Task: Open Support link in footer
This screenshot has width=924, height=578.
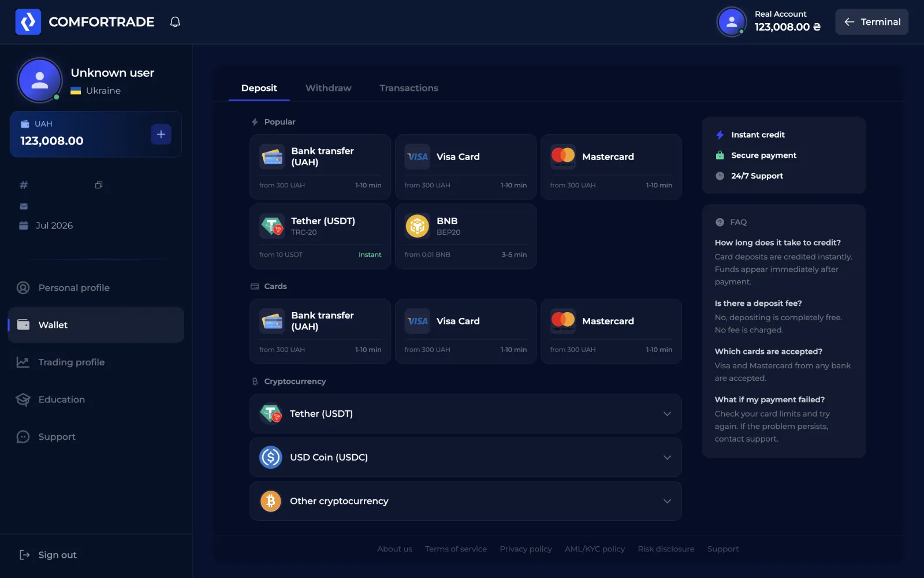Action: [723, 549]
